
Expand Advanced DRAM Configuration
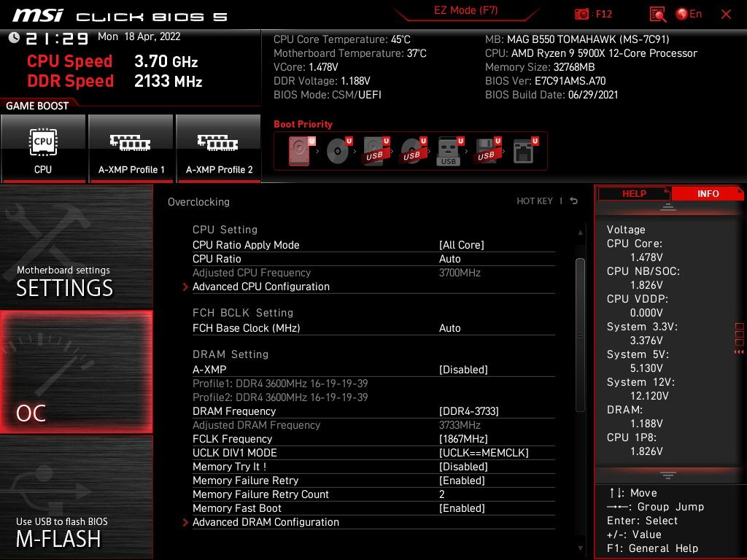(266, 522)
